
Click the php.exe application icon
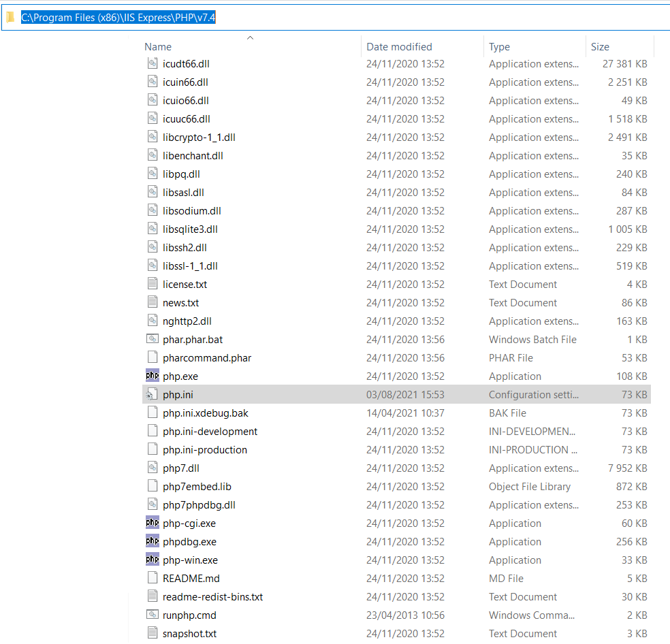153,376
